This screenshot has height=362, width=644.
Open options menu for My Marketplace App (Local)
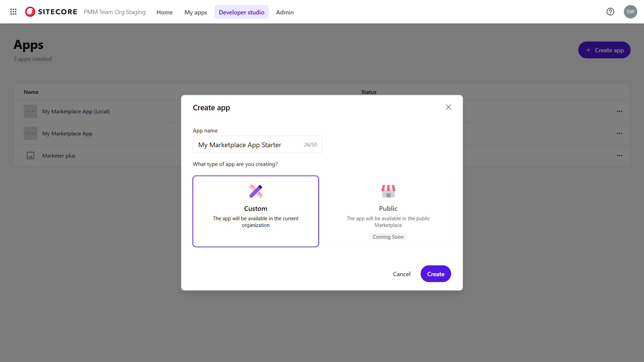620,111
